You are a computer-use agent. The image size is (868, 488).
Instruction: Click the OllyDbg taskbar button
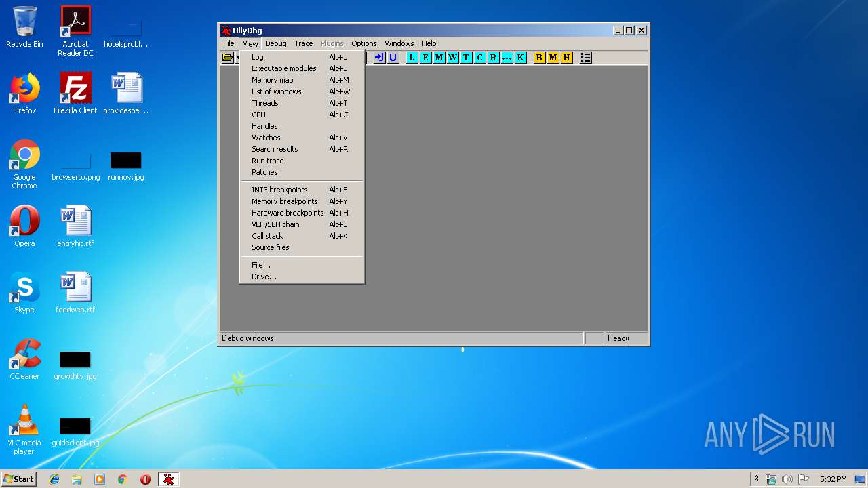pos(169,479)
